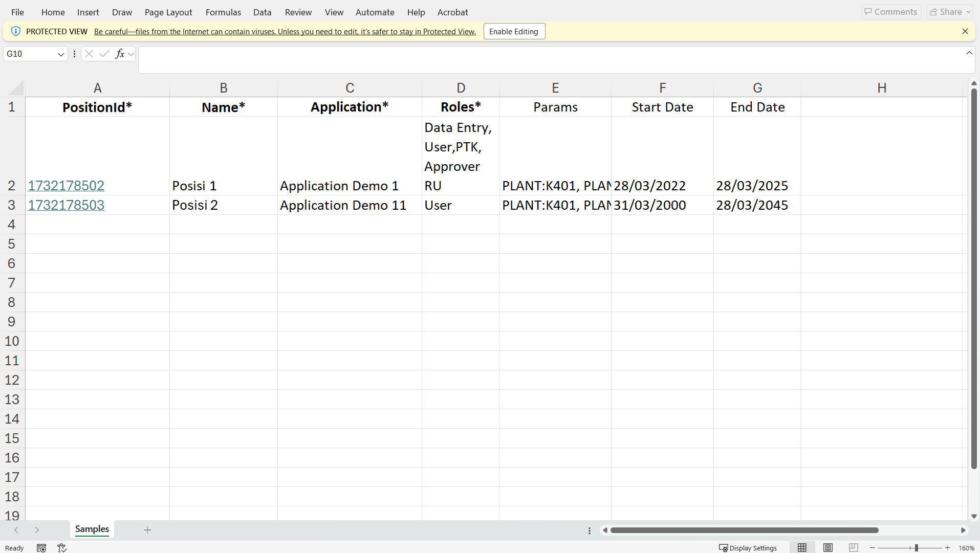The image size is (980, 553).
Task: Click vertical scroll up arrow
Action: click(x=974, y=83)
